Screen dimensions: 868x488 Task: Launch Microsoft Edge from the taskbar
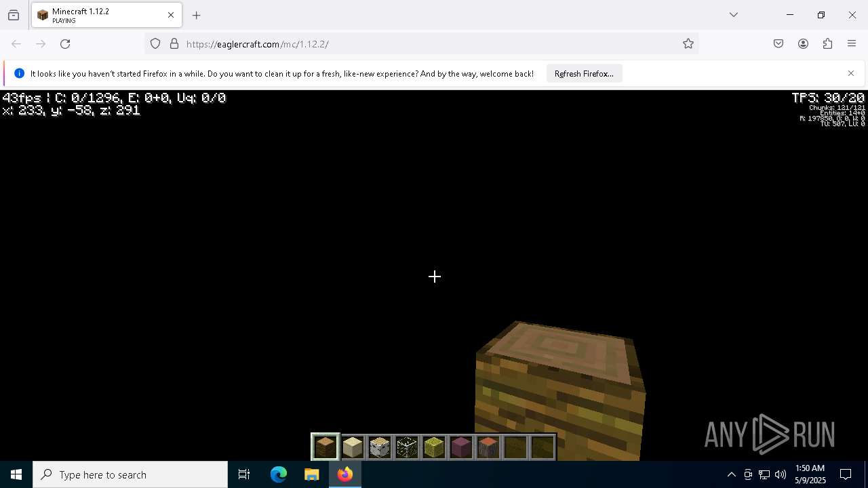[279, 474]
